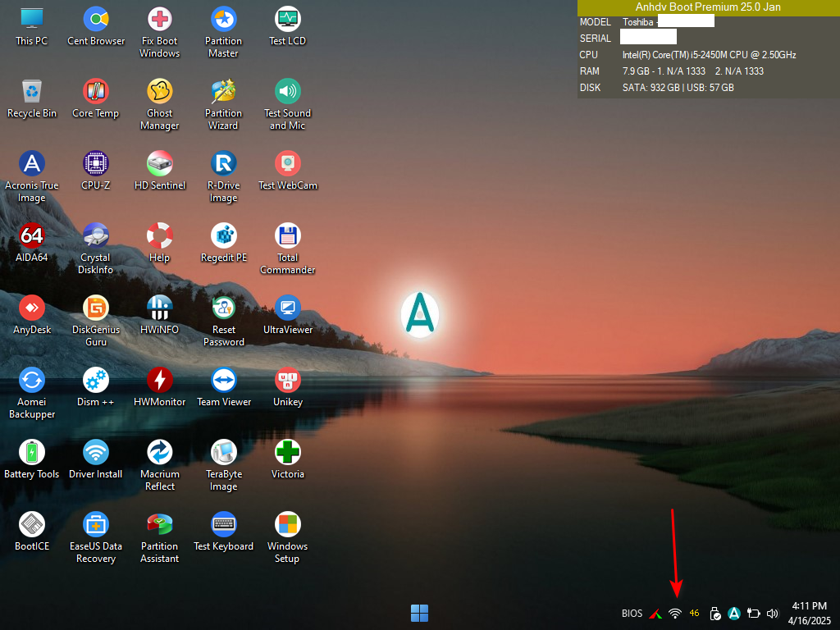Click the Windows Start button
The image size is (840, 630).
[x=419, y=613]
